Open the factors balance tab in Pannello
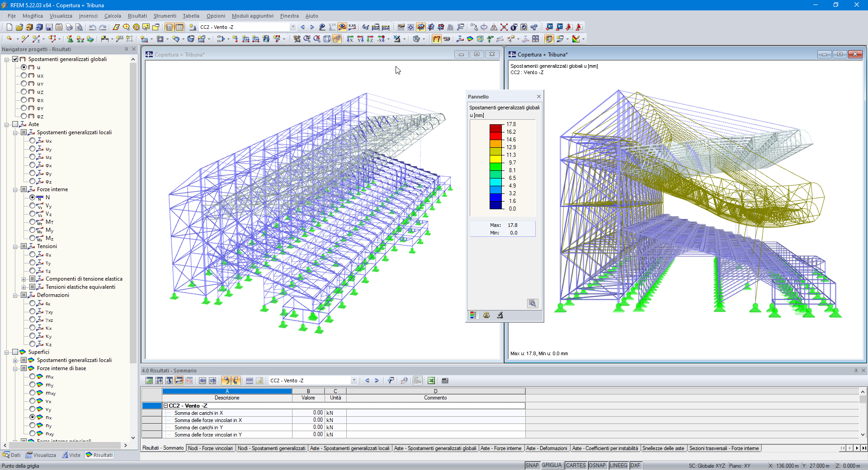This screenshot has width=868, height=470. (x=486, y=315)
